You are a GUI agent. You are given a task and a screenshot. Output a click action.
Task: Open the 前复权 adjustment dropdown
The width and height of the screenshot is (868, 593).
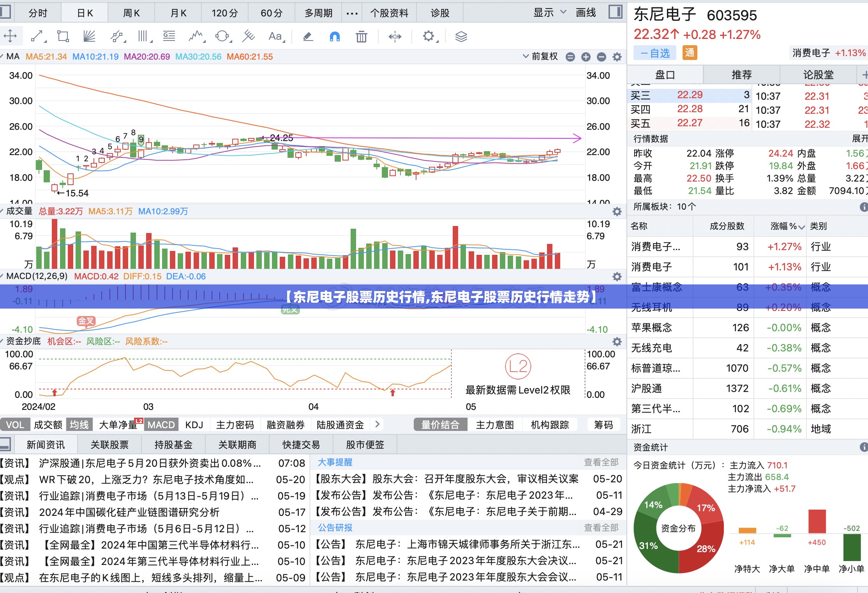coord(540,56)
